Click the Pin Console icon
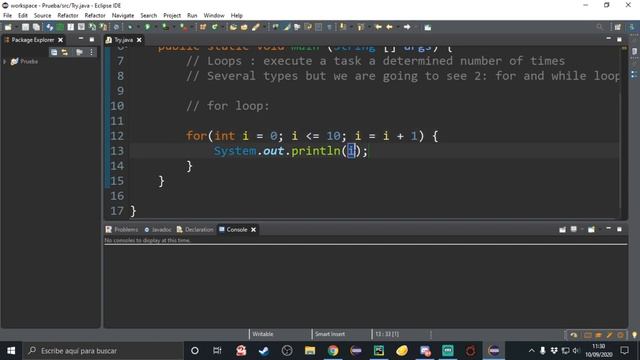Viewport: 640px width, 360px height. point(562,229)
